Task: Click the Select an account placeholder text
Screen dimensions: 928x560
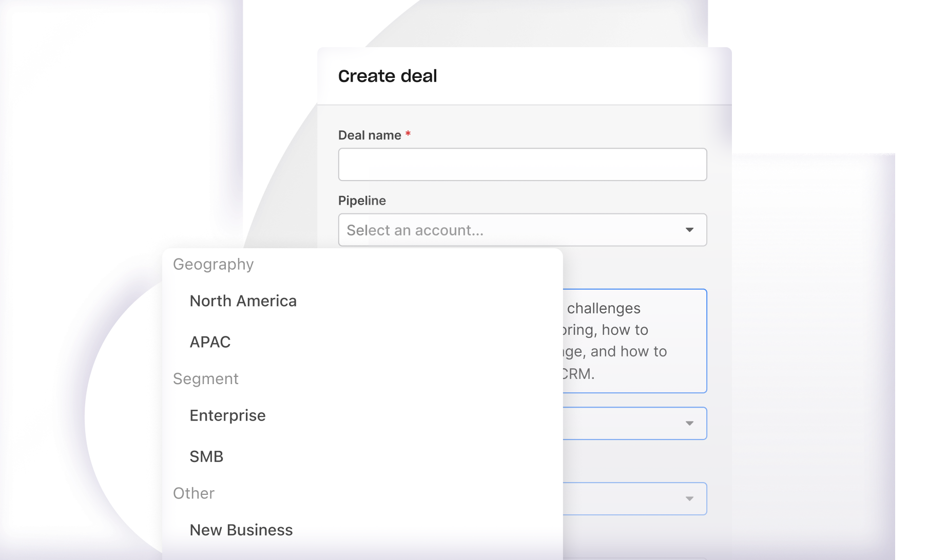Action: (416, 230)
